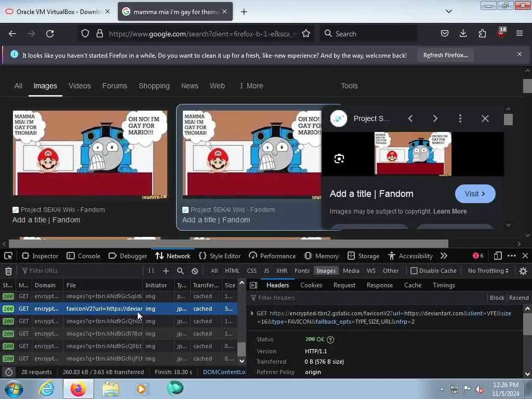This screenshot has width=532, height=399.
Task: Go back with the browser back arrow
Action: (12, 34)
